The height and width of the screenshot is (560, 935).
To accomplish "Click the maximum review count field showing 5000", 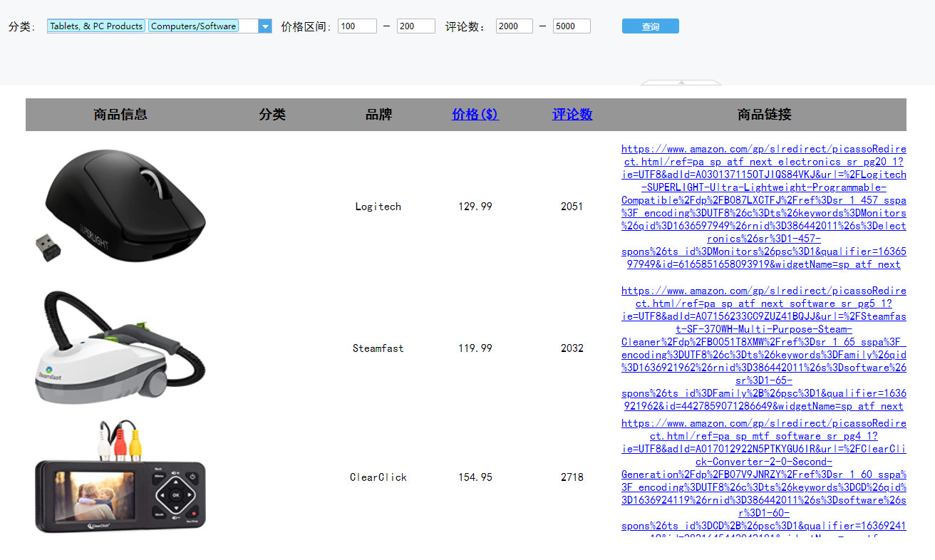I will pyautogui.click(x=572, y=26).
